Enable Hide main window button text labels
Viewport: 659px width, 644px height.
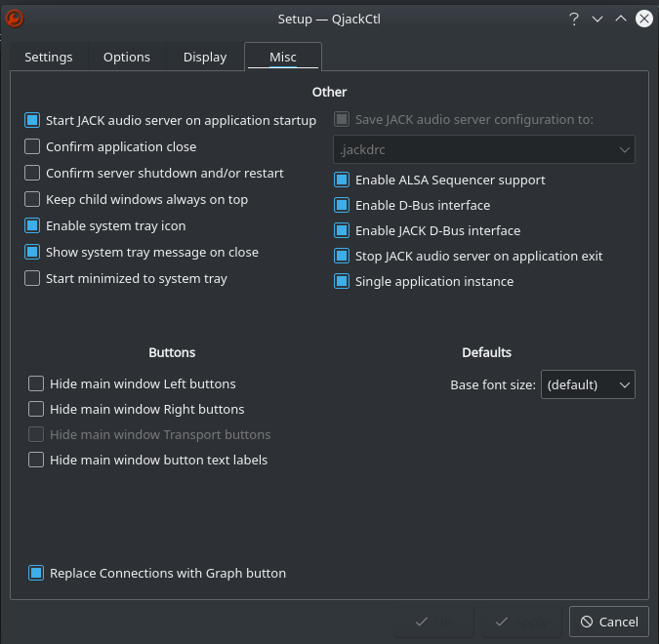pos(36,461)
